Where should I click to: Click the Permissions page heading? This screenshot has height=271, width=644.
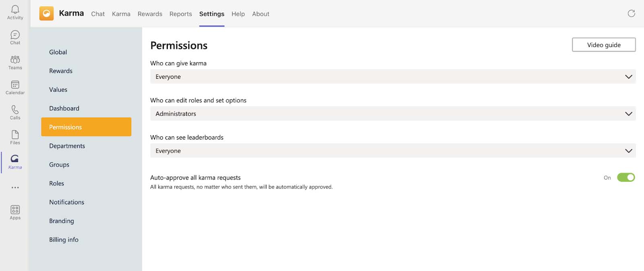(179, 45)
